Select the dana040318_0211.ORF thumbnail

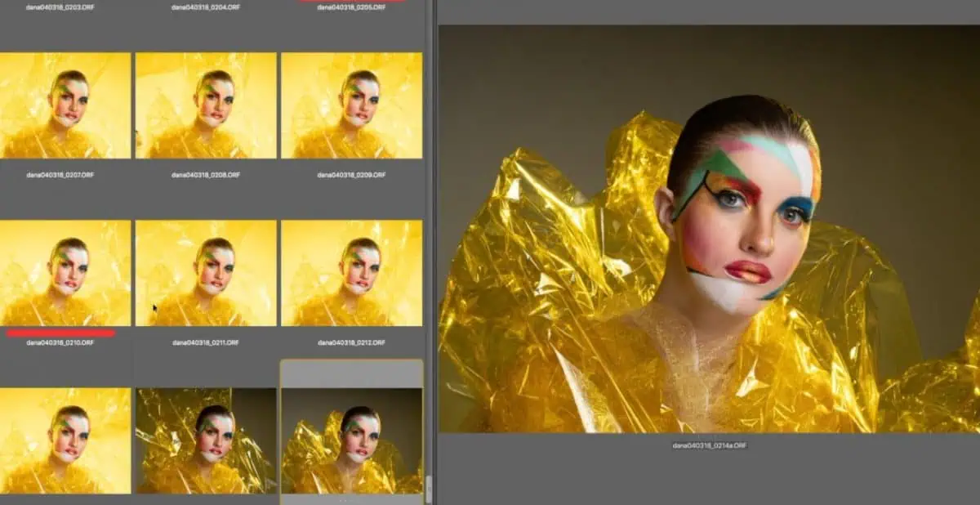point(206,273)
